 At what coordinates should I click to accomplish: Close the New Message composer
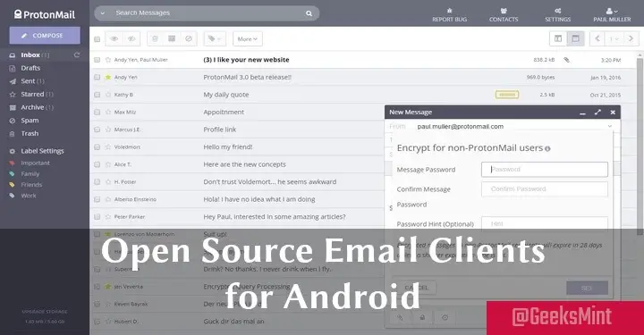click(613, 113)
